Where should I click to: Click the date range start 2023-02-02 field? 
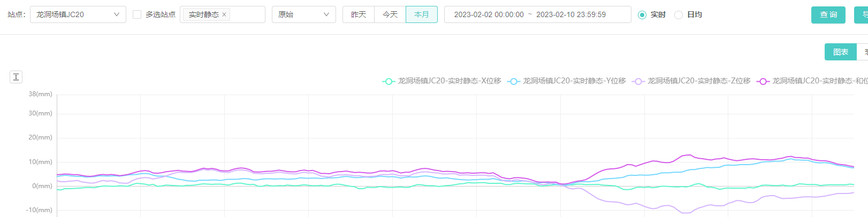[x=489, y=14]
